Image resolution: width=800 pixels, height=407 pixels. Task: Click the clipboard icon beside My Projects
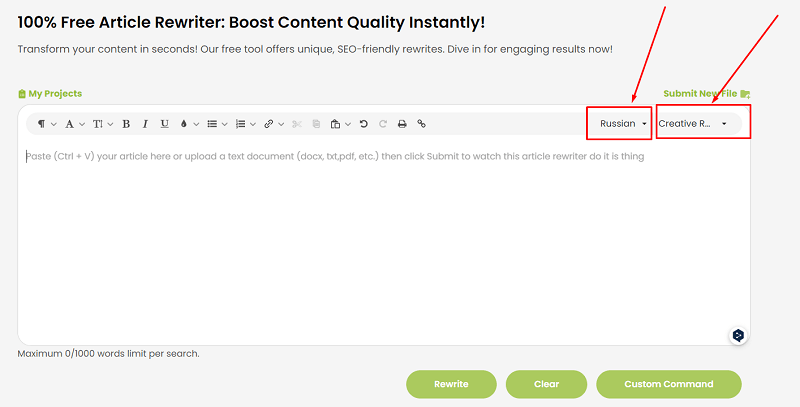tap(21, 94)
